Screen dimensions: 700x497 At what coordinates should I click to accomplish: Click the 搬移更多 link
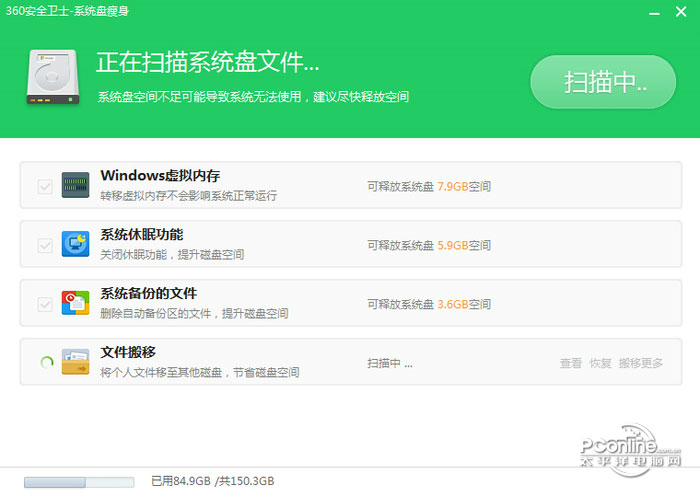pos(641,363)
